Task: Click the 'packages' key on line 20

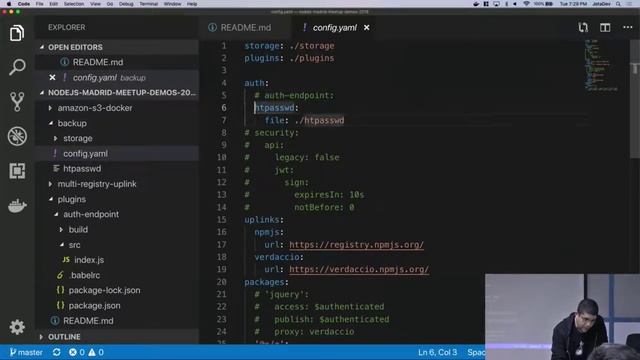Action: (x=264, y=282)
